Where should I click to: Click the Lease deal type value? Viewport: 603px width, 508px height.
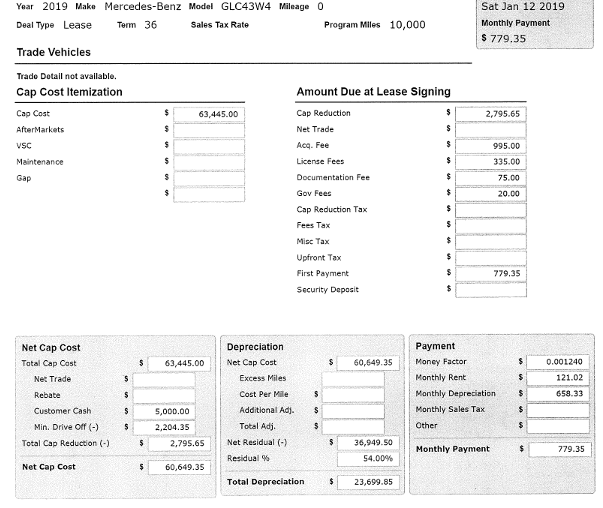[77, 25]
